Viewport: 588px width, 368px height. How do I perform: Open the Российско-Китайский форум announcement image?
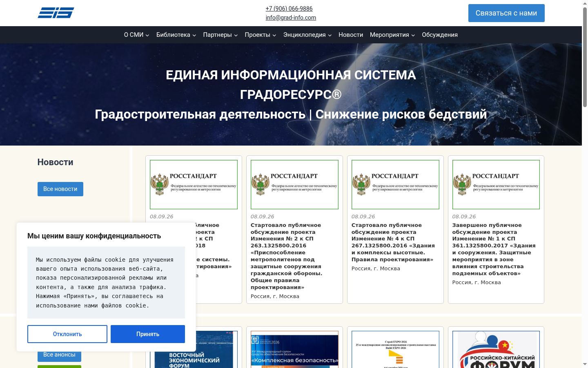click(496, 349)
